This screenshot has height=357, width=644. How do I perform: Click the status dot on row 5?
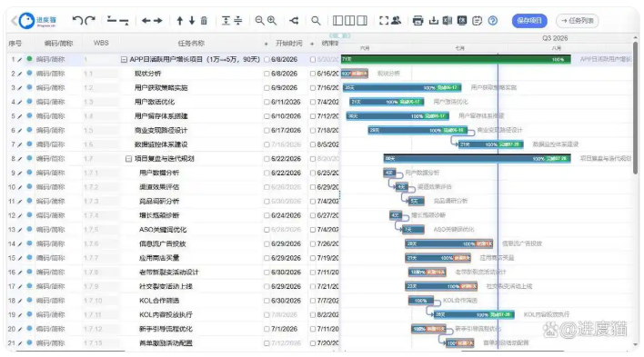29,115
